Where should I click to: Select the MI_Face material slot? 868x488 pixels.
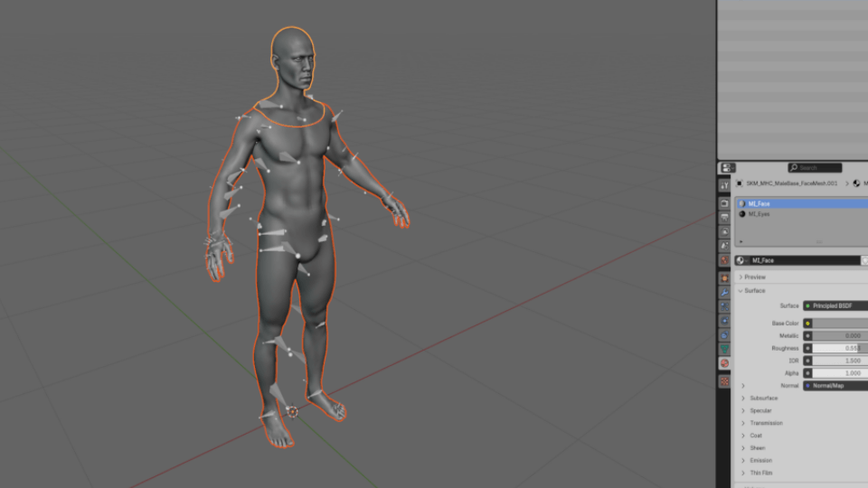coord(759,204)
